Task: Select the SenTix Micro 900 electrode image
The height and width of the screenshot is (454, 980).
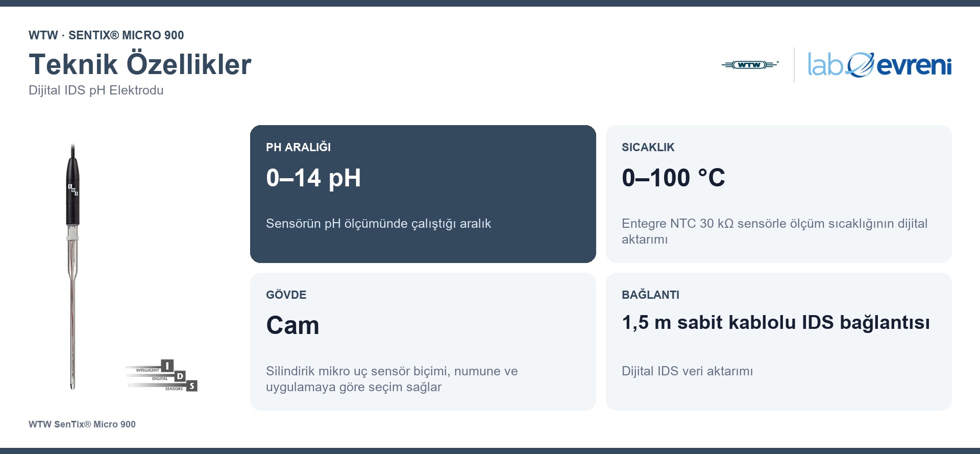Action: (72, 267)
